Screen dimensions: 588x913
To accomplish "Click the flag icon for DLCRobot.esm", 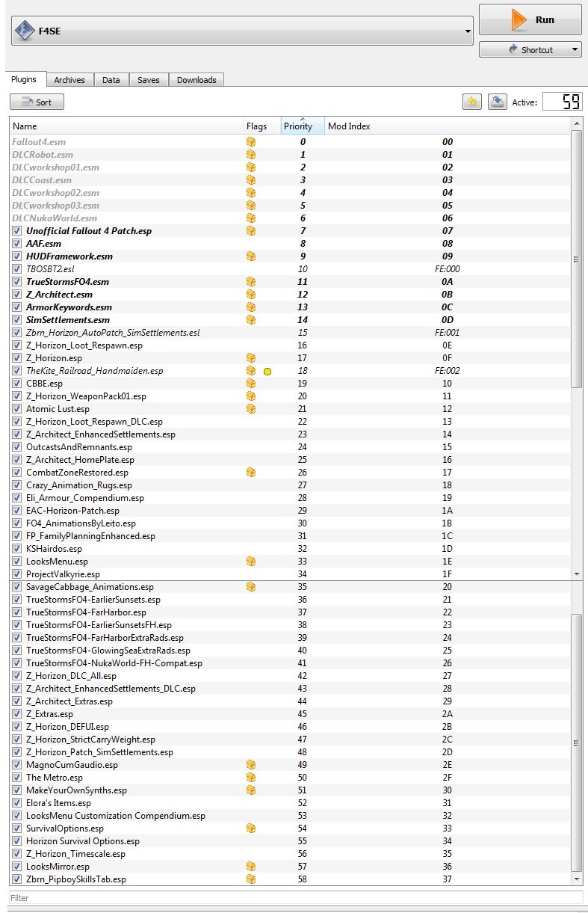I will click(251, 155).
